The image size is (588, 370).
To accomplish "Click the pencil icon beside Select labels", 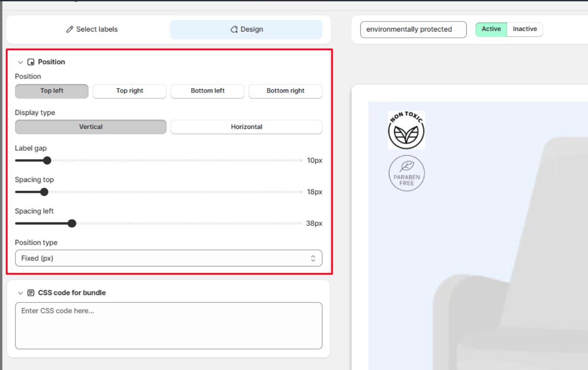I will click(70, 29).
